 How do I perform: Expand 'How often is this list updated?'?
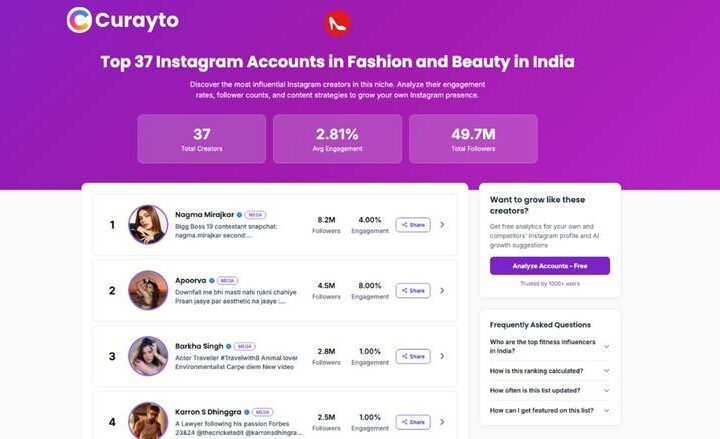606,389
